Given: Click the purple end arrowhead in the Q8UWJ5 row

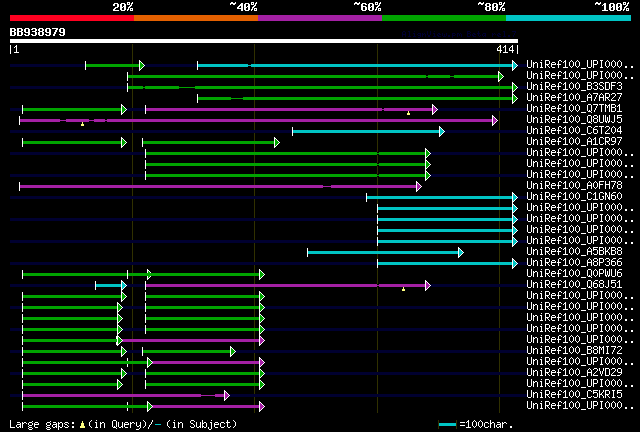Looking at the screenshot, I should coord(495,120).
